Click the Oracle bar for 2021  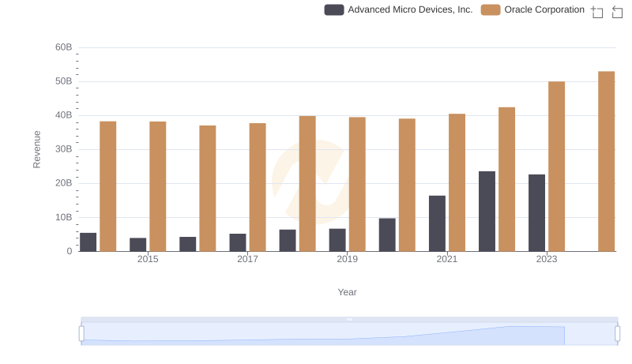[x=457, y=182]
